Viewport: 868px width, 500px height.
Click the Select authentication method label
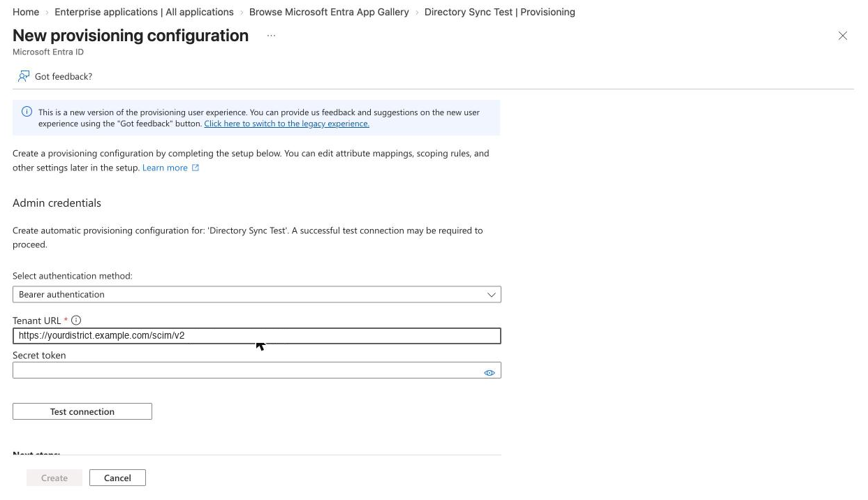[x=73, y=276]
